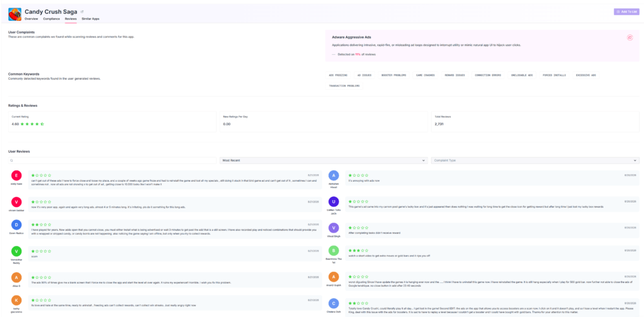This screenshot has height=317, width=644.
Task: Click the pink icon in the Adware Aggressive Ads card
Action: (630, 37)
